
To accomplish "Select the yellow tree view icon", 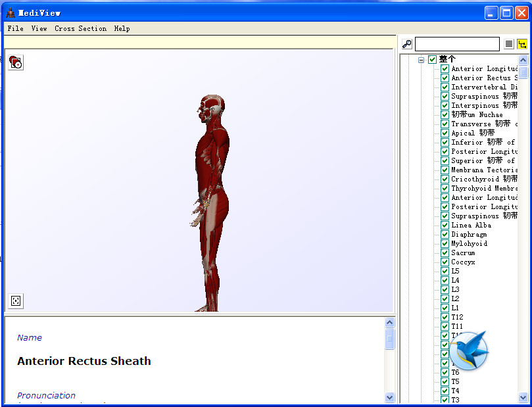I will pyautogui.click(x=522, y=44).
